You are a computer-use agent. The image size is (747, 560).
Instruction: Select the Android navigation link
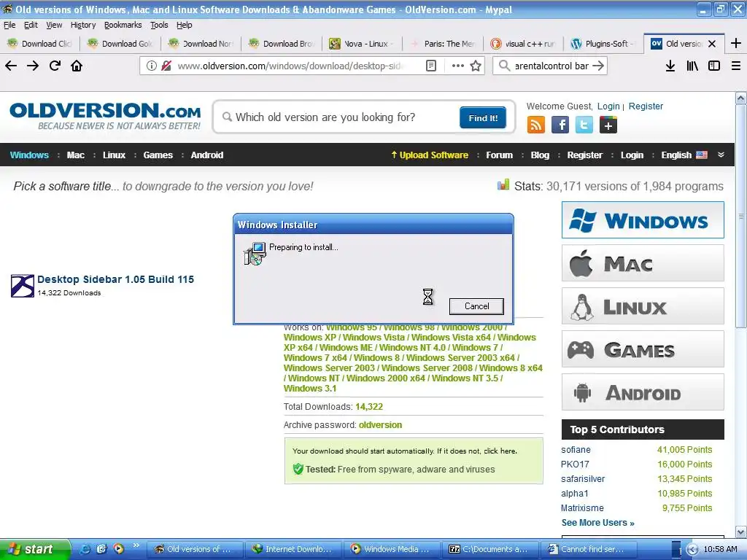pos(206,155)
